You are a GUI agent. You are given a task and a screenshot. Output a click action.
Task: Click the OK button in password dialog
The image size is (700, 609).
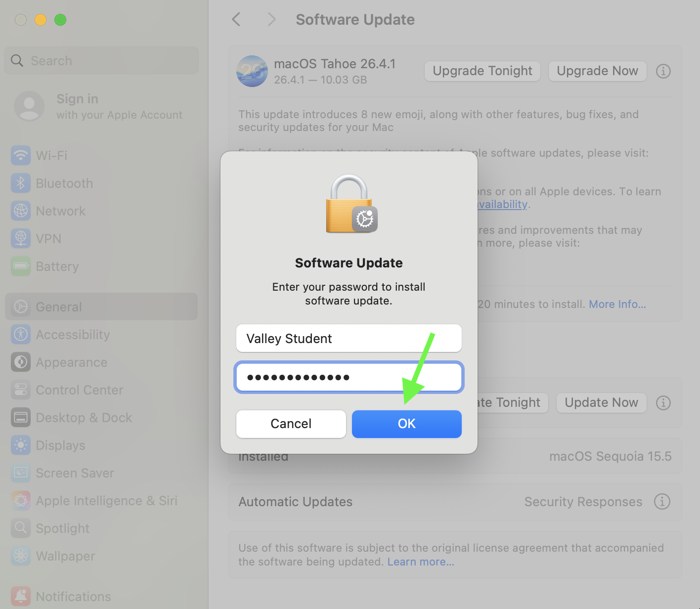[406, 424]
